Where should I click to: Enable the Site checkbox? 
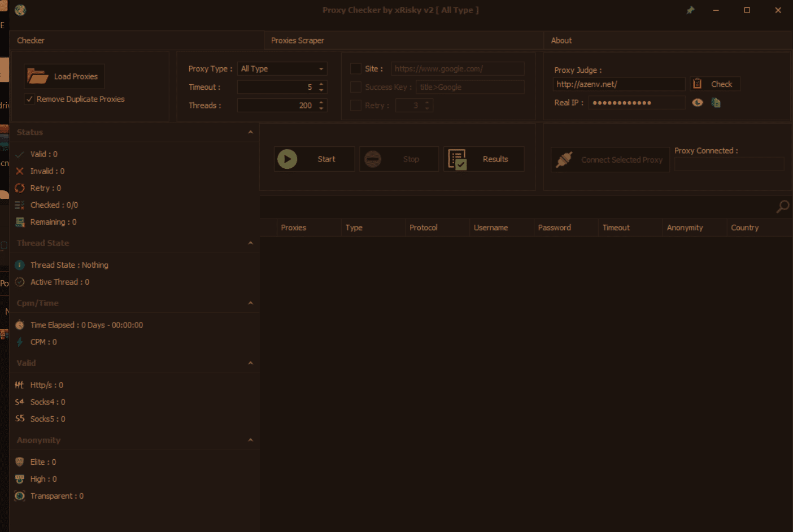356,69
